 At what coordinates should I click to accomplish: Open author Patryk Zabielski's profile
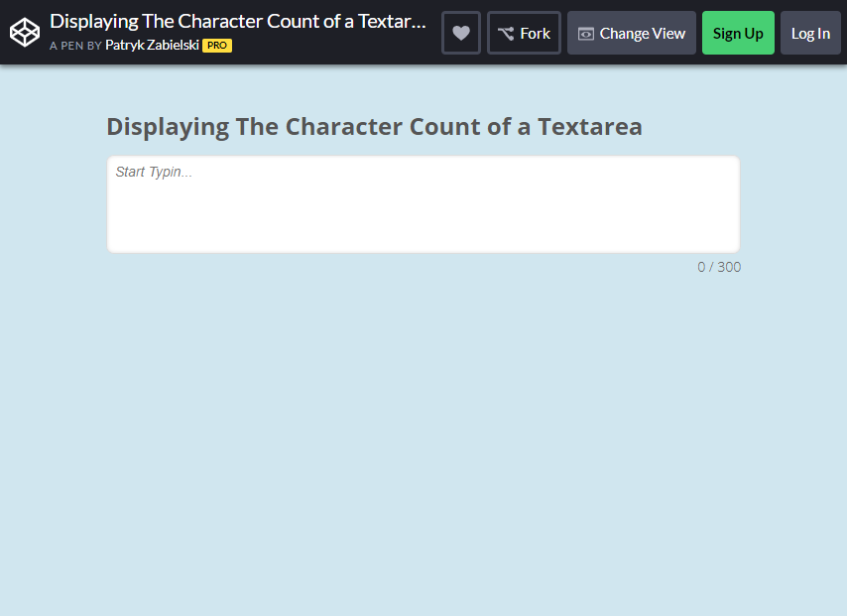[x=152, y=46]
